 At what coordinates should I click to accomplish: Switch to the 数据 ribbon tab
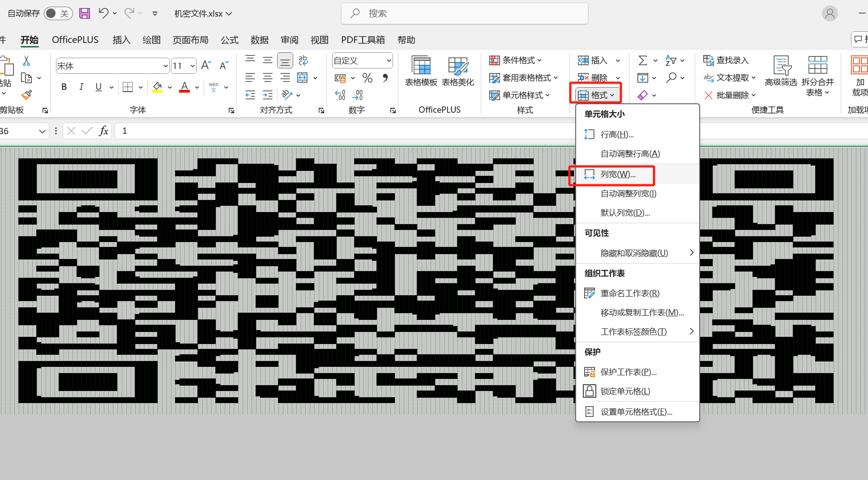coord(260,40)
